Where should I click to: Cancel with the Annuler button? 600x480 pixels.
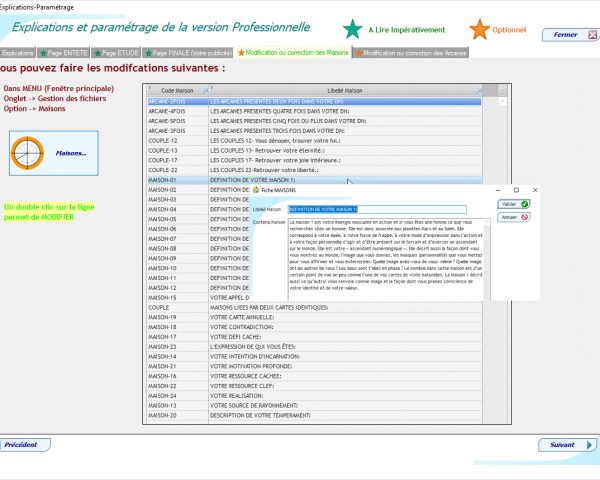tap(514, 217)
